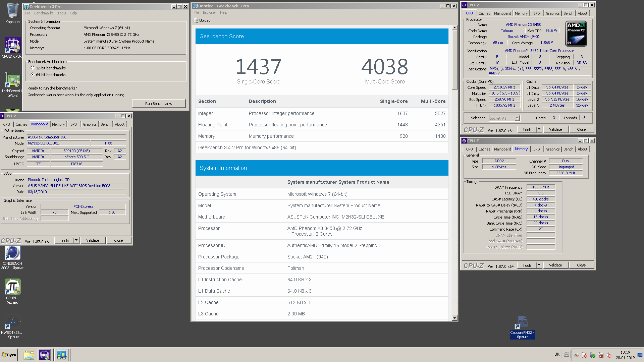Open the CapturePNG2 desktop shortcut
The image size is (644, 362).
click(522, 327)
